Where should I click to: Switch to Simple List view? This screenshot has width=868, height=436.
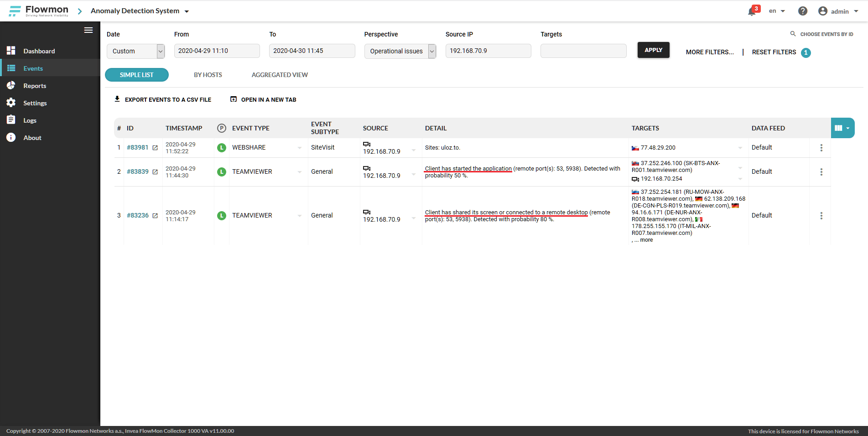(x=137, y=75)
